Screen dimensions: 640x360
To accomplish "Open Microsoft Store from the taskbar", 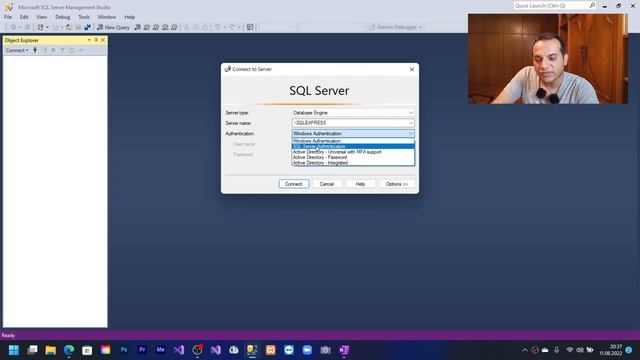I will coord(87,350).
